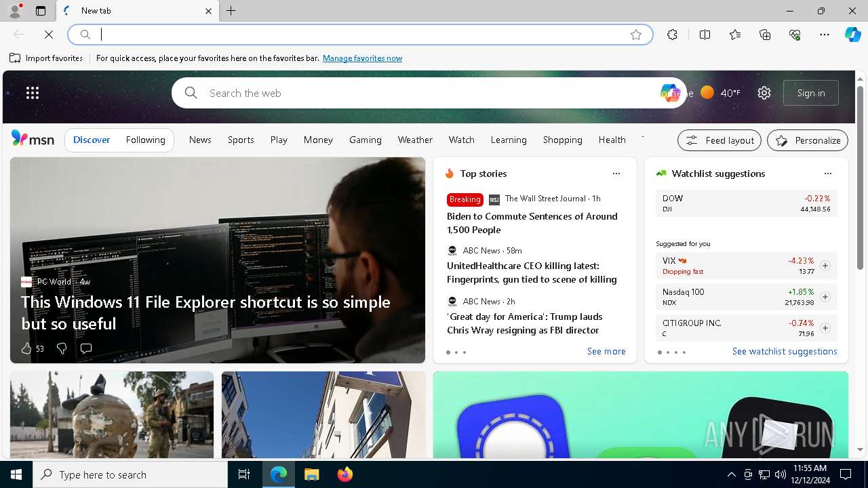
Task: Open the app launcher grid icon
Action: 33,93
